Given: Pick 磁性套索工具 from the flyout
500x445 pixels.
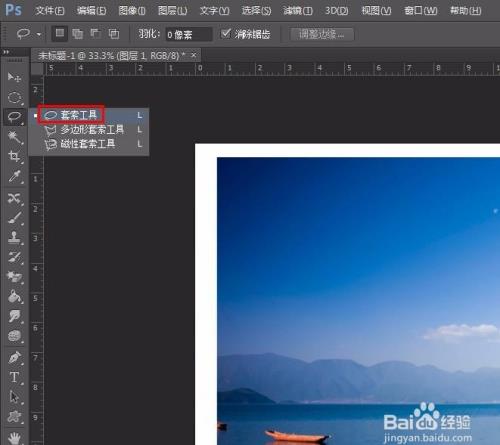Looking at the screenshot, I should [88, 144].
